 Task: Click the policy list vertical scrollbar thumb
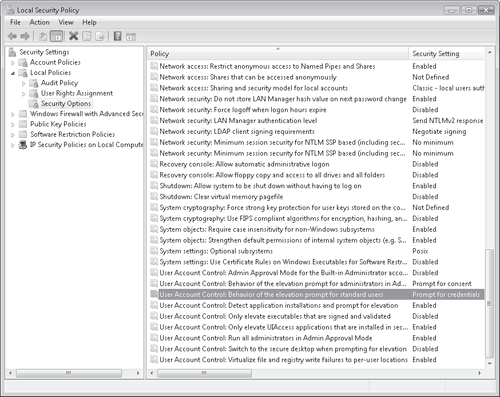click(489, 303)
